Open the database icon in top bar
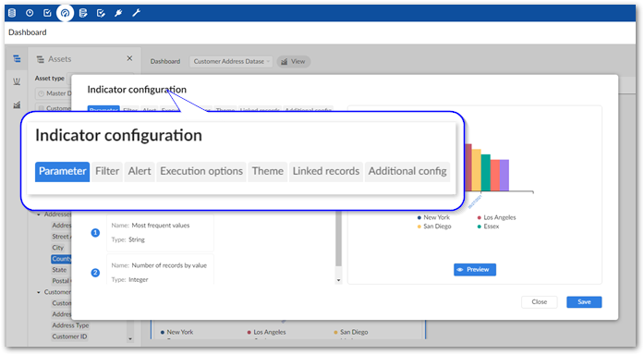The width and height of the screenshot is (644, 355). [12, 13]
